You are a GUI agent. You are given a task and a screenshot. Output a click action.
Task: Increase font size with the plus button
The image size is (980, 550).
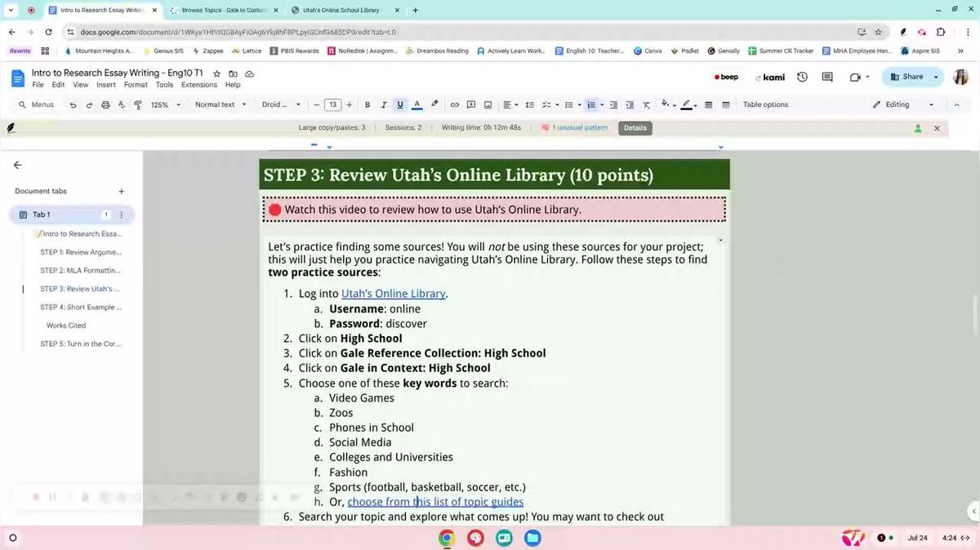[x=349, y=104]
